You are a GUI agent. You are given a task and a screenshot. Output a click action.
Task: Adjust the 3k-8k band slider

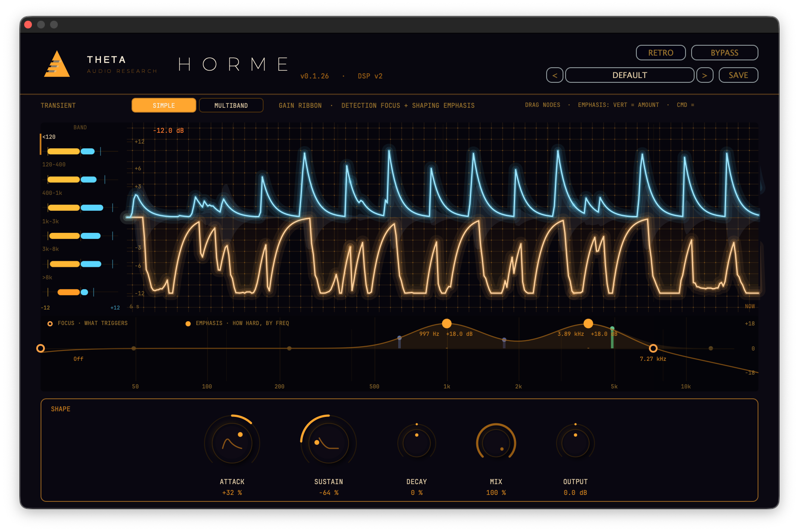point(80,264)
